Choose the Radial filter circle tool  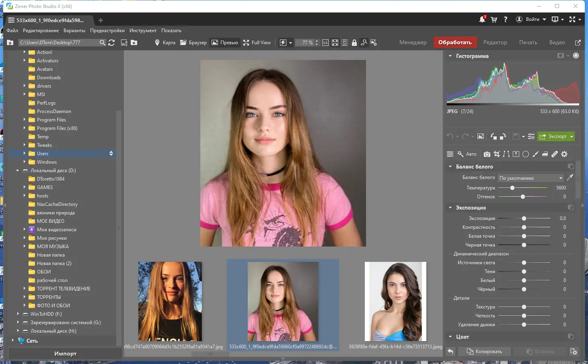526,154
